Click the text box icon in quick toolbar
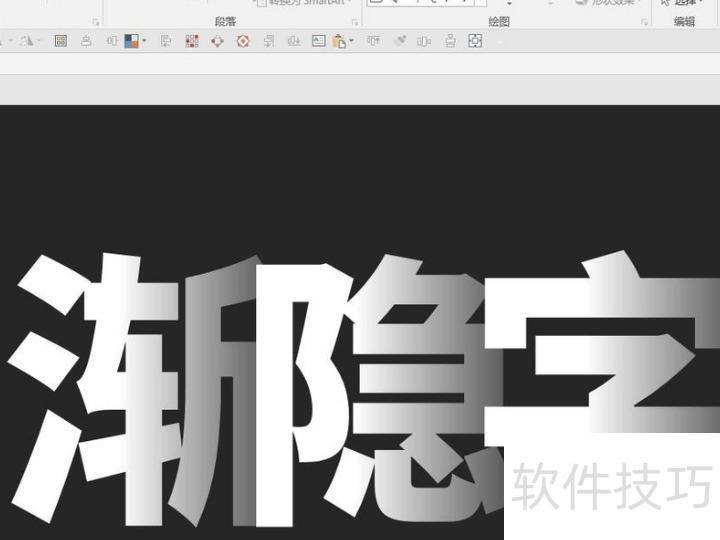720x540 pixels. pos(318,41)
